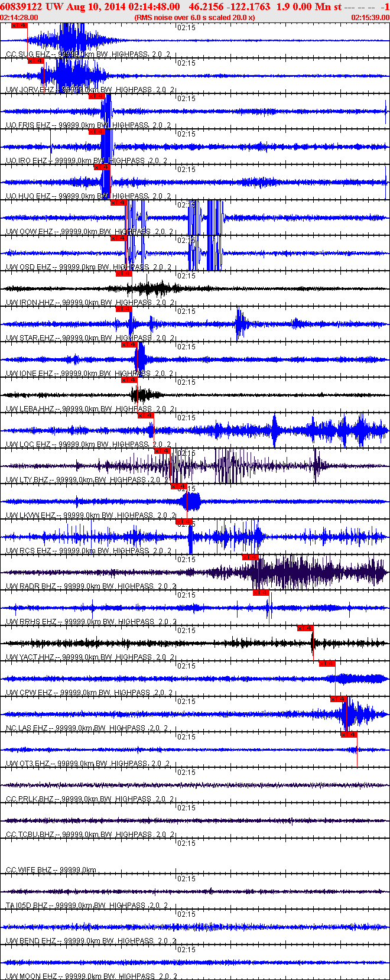Click the red pick marker on LKVW trace
The image size is (390, 980).
tap(178, 486)
